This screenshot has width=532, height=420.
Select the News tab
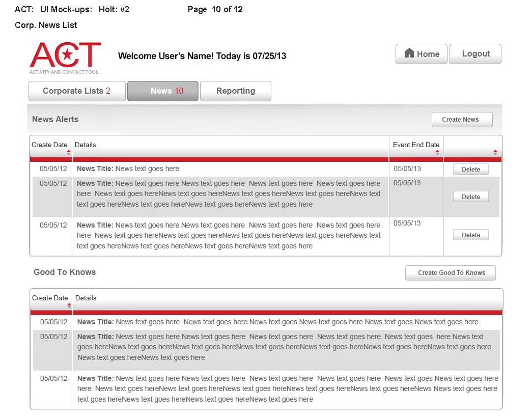[x=163, y=91]
